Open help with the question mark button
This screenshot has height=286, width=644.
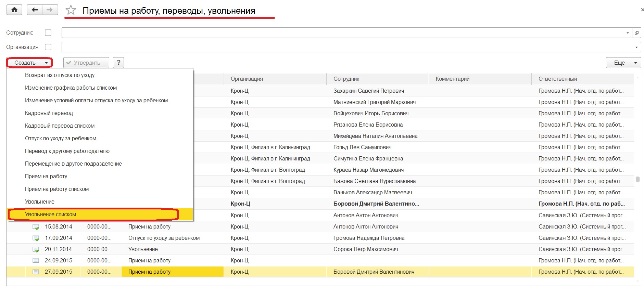[118, 63]
